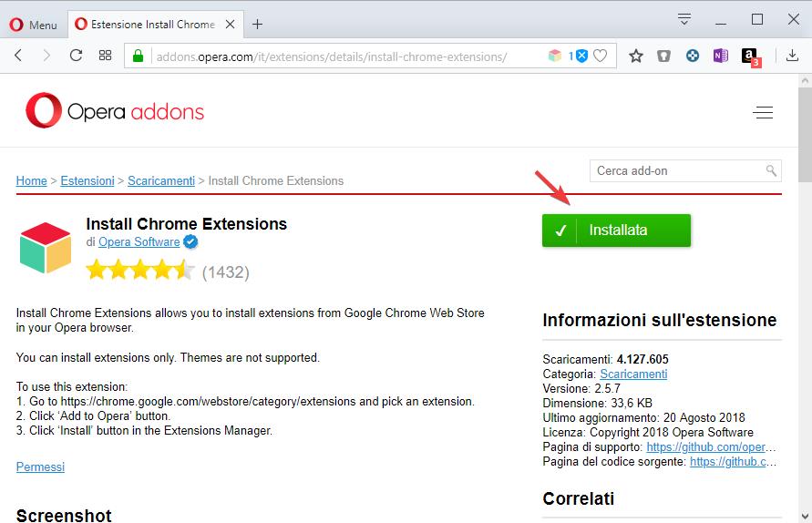The height and width of the screenshot is (523, 812).
Task: Open a new tab with plus button
Action: click(257, 25)
